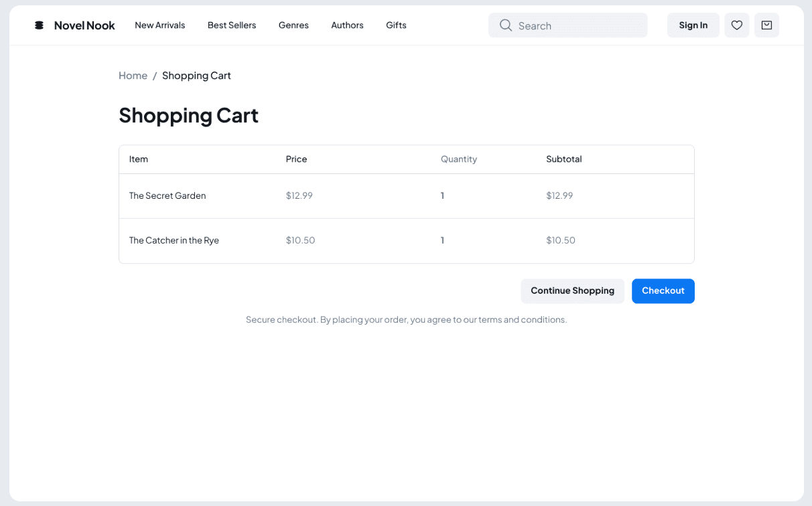Go to the Best Sellers page

click(x=231, y=25)
